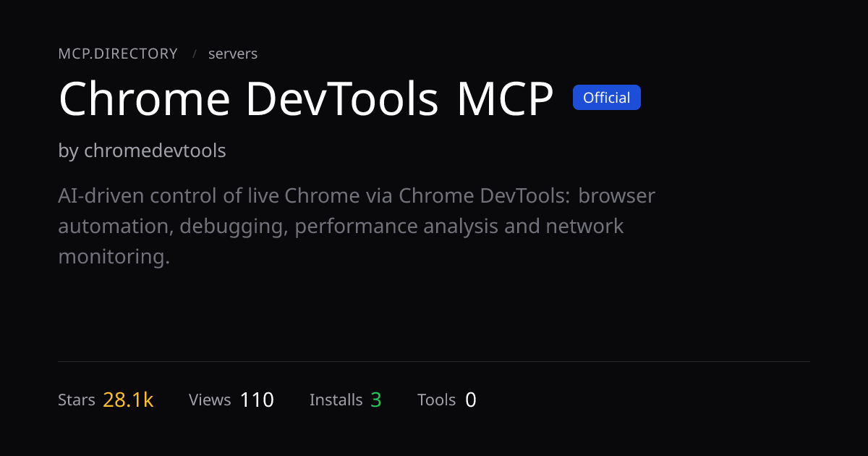This screenshot has height=456, width=868.
Task: Click the Installs label
Action: (336, 400)
